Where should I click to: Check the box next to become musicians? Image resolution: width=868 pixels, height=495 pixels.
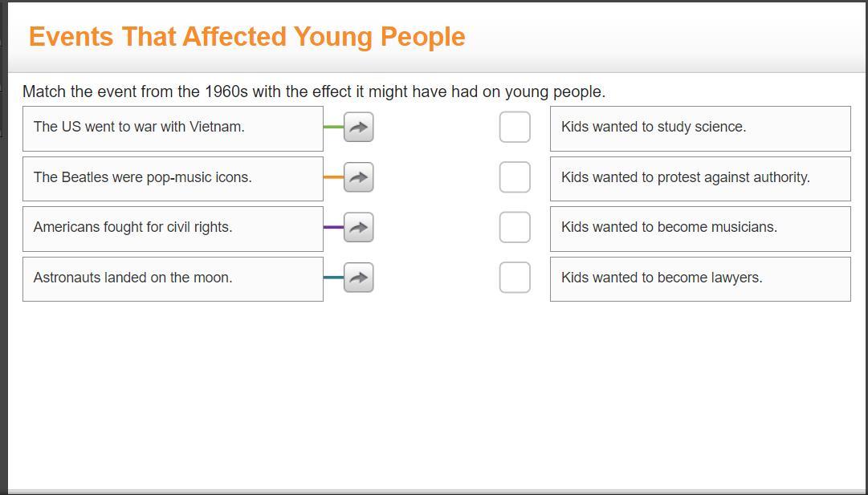coord(515,227)
